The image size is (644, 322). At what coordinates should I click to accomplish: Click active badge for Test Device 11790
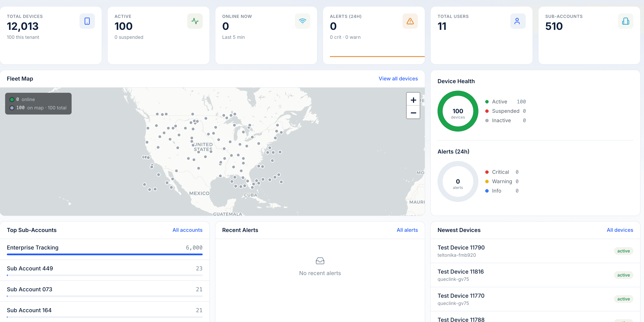pyautogui.click(x=623, y=251)
